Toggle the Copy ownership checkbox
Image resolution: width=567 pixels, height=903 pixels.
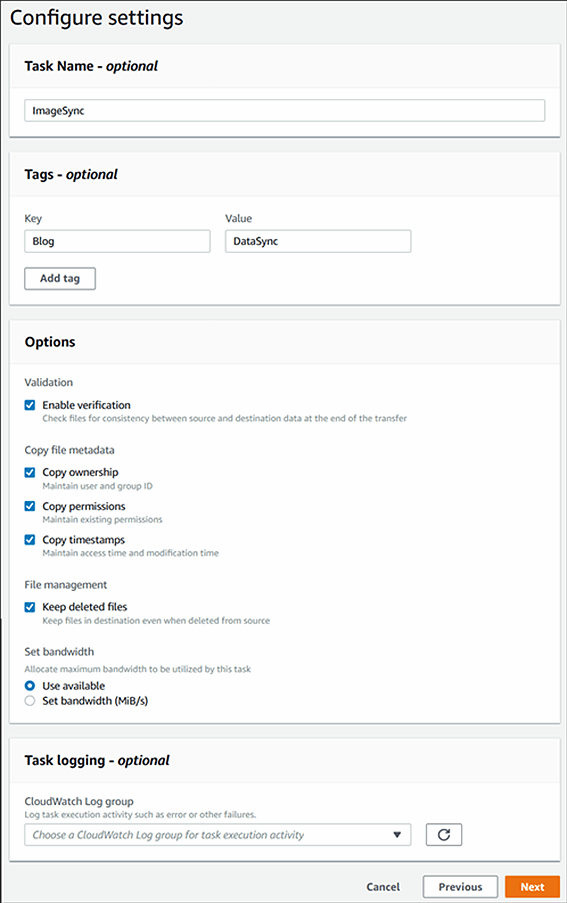(x=30, y=472)
